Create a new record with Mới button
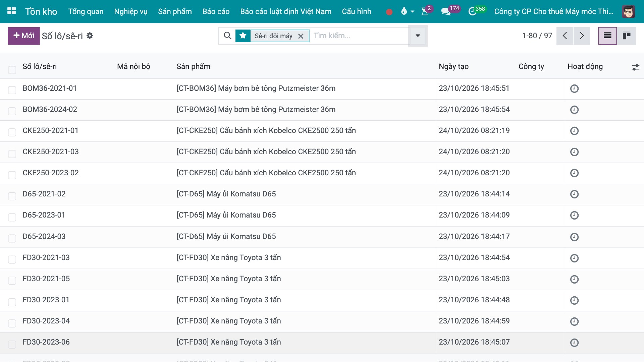This screenshot has height=362, width=644. coord(24,36)
